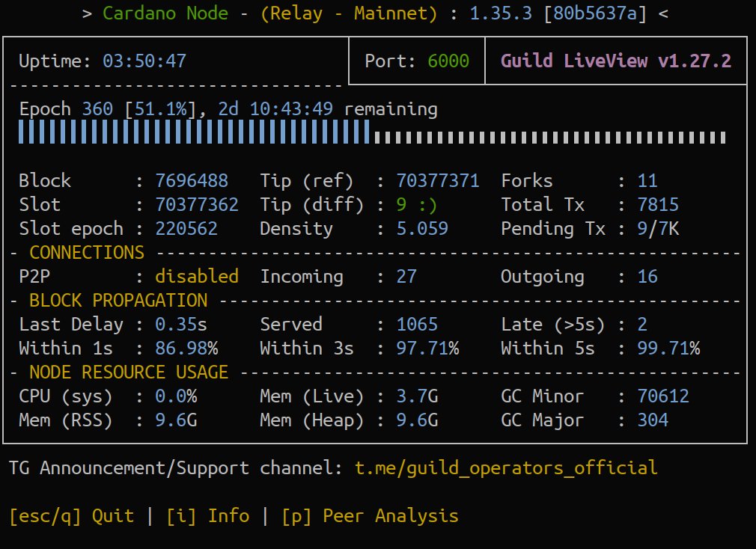Open the t.me/guild_operators_official link
Viewport: 756px width, 549px height.
tap(506, 468)
